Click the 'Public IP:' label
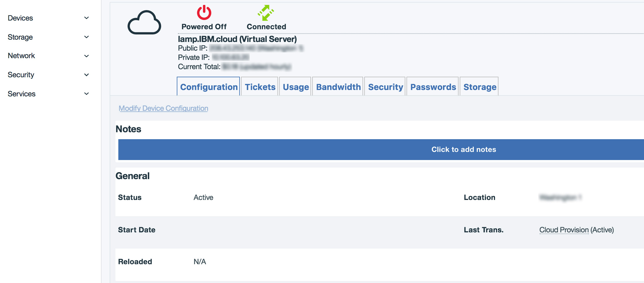Image resolution: width=644 pixels, height=283 pixels. click(x=193, y=48)
